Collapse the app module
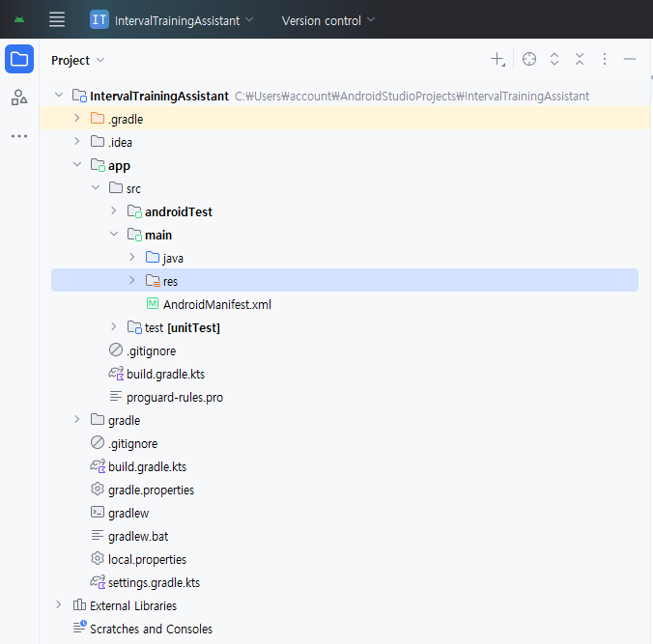This screenshot has width=653, height=644. (77, 164)
